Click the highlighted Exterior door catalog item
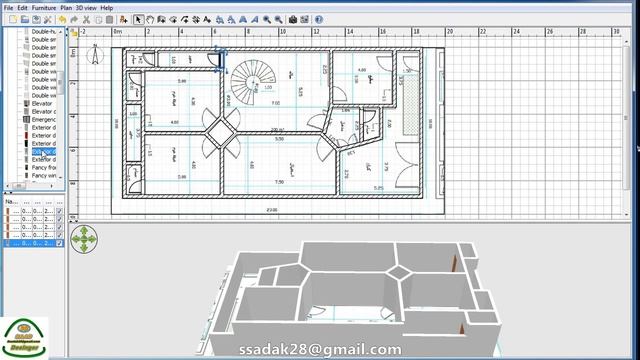Viewport: 640px width, 360px height. coord(44,151)
